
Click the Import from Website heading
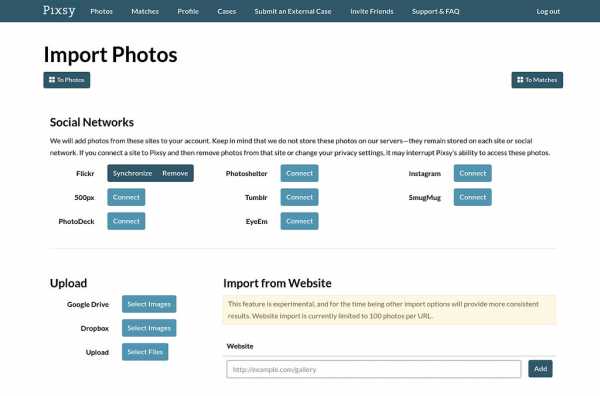(277, 283)
